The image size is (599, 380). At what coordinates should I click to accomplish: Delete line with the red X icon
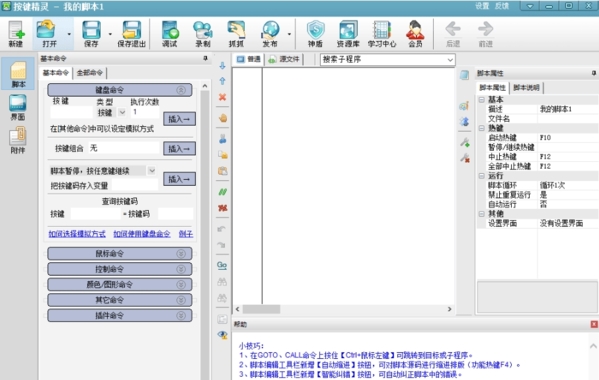click(222, 97)
